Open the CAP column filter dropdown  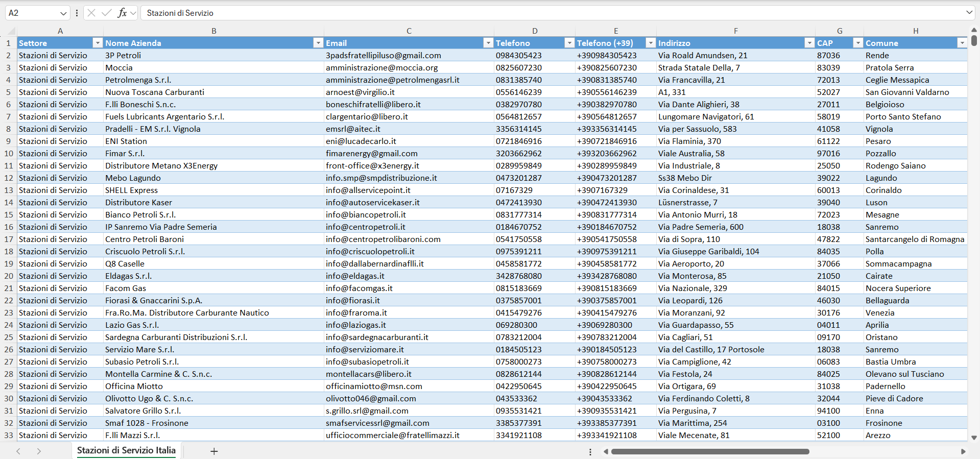[x=858, y=43]
